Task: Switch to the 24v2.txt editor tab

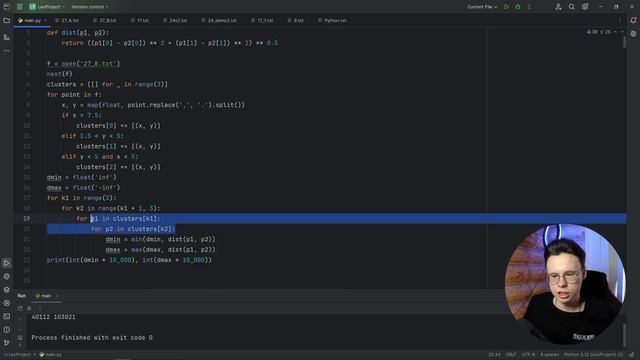Action: [176, 20]
